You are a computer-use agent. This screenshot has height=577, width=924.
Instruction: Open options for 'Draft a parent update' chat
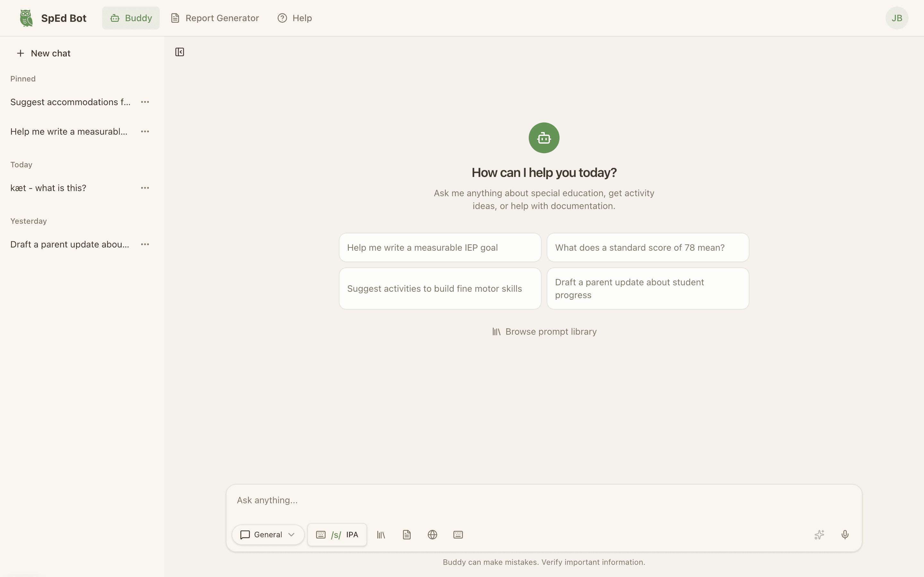pyautogui.click(x=145, y=244)
